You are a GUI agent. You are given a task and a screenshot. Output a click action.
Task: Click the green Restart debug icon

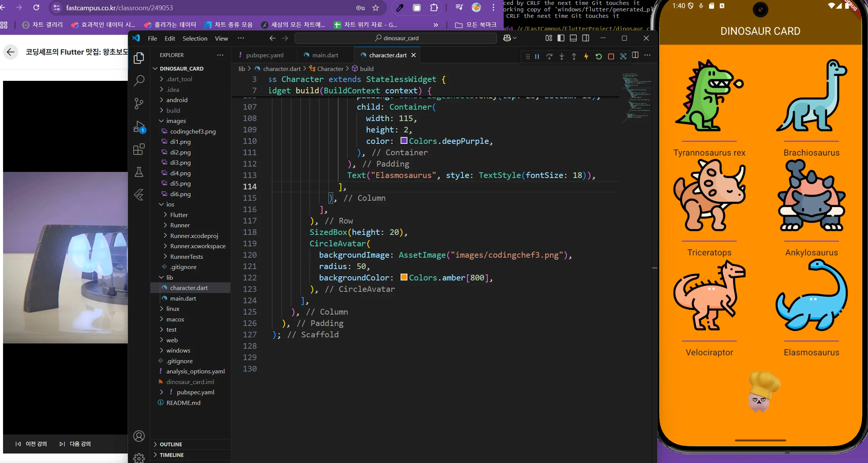598,57
